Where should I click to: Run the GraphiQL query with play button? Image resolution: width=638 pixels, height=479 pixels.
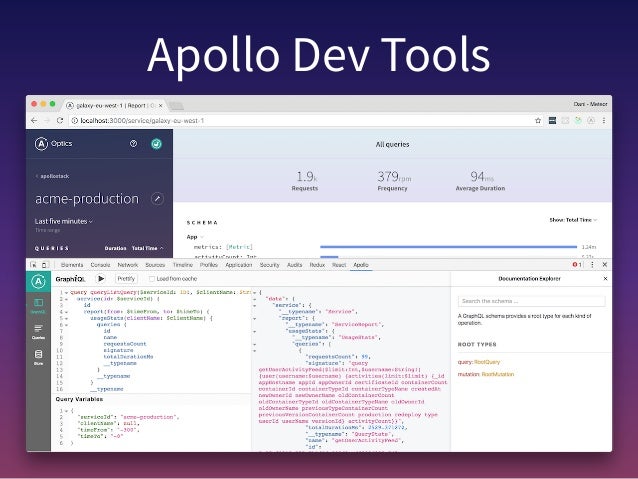coord(101,279)
